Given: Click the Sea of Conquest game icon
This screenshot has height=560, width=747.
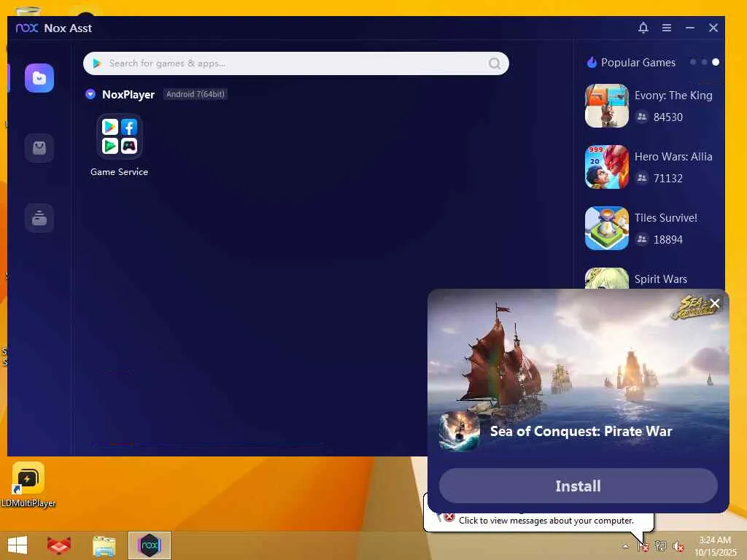Looking at the screenshot, I should click(x=460, y=431).
